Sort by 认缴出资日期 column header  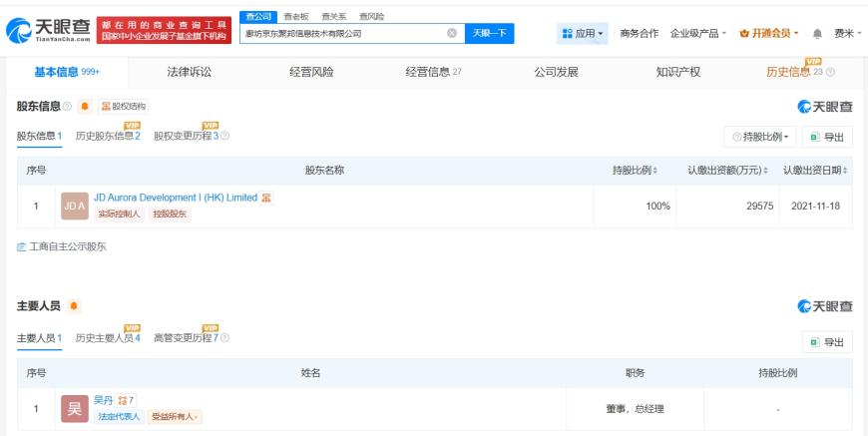(815, 171)
